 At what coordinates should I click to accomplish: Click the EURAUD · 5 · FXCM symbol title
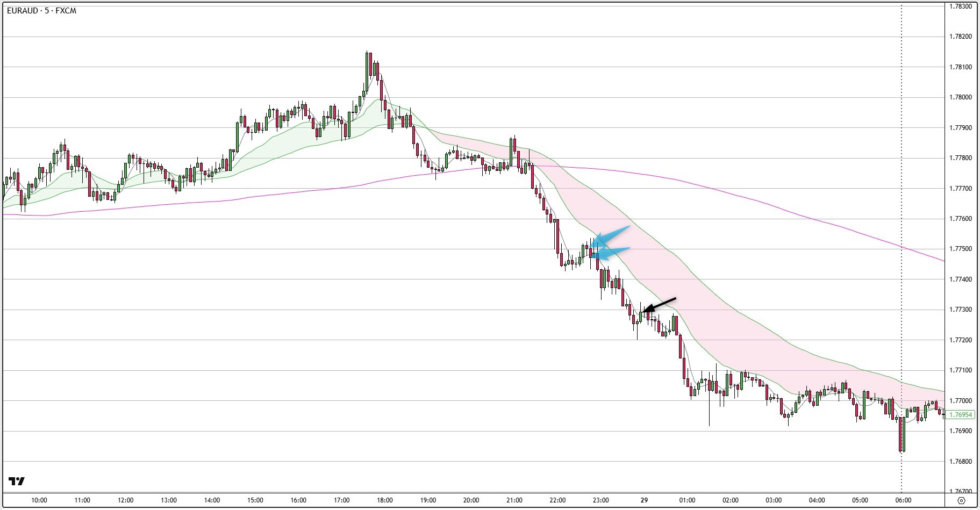tap(42, 11)
